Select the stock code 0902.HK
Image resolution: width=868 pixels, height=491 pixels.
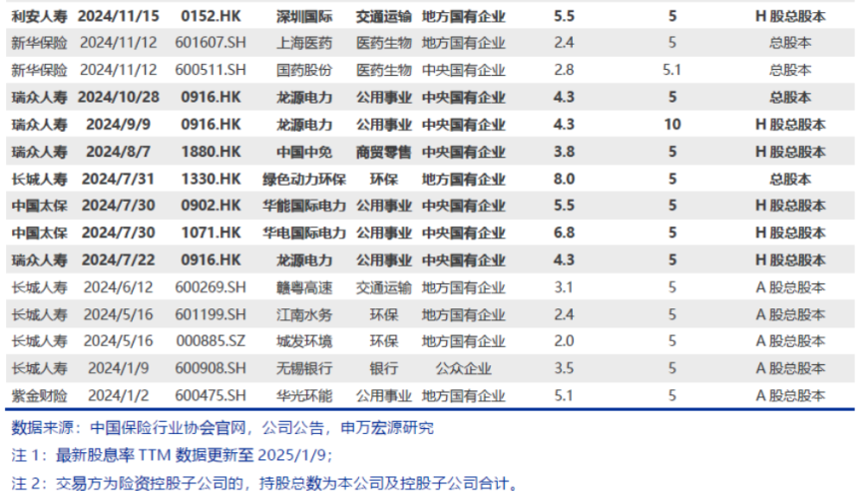point(211,206)
